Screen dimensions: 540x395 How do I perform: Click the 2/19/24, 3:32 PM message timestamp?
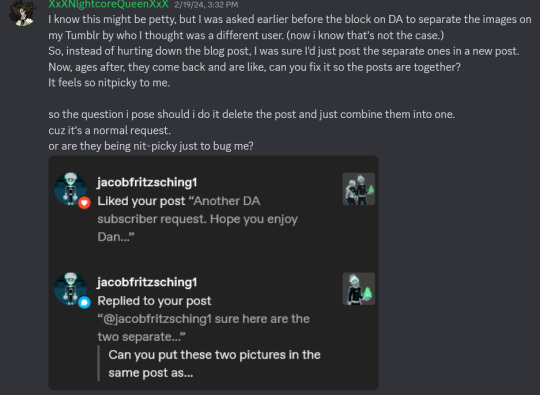(x=206, y=4)
